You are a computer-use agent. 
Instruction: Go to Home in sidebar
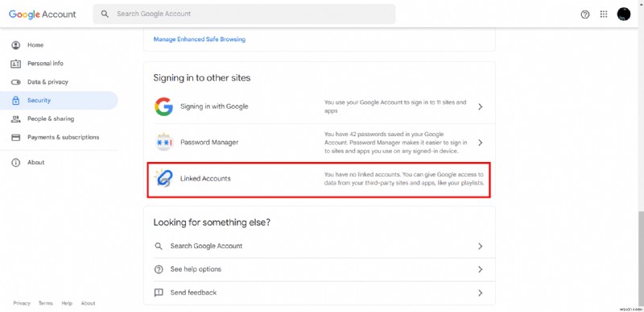coord(59,45)
